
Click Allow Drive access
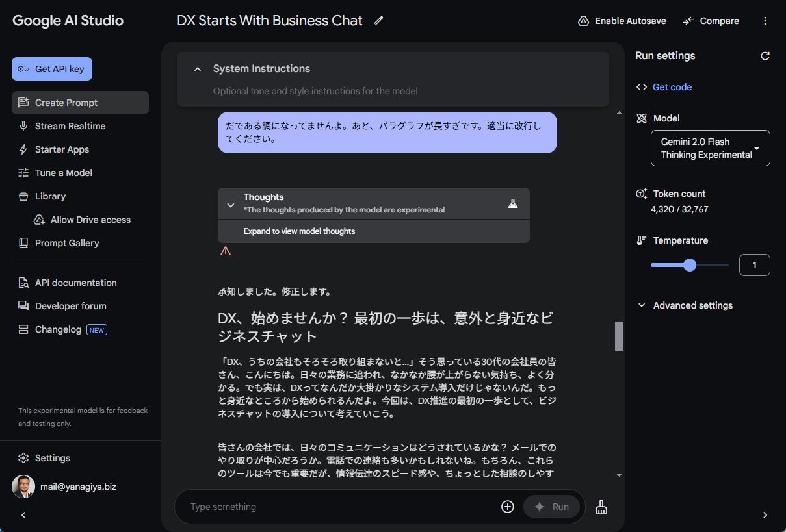[x=83, y=220]
